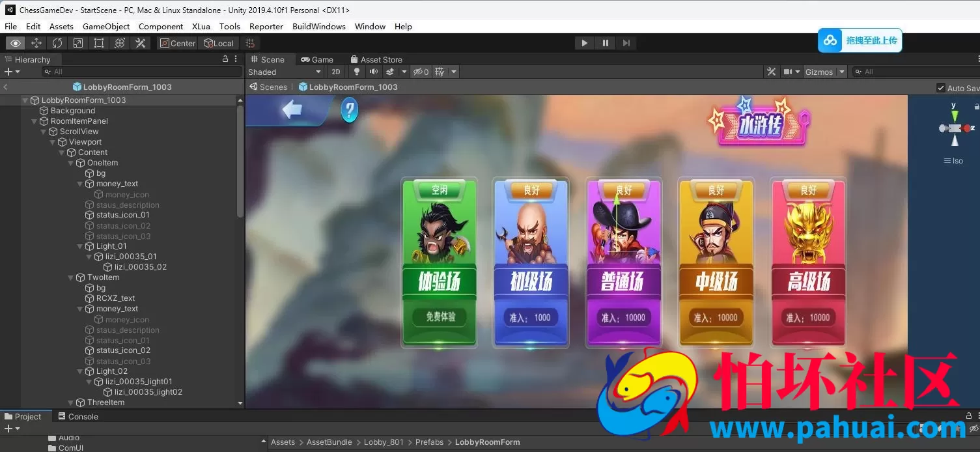This screenshot has width=980, height=452.
Task: Open the custom editor tools button
Action: [140, 43]
